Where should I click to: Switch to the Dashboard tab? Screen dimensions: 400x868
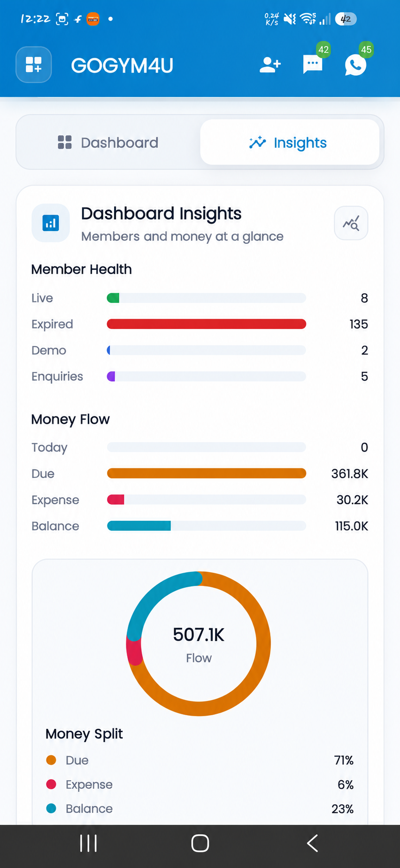click(x=108, y=142)
